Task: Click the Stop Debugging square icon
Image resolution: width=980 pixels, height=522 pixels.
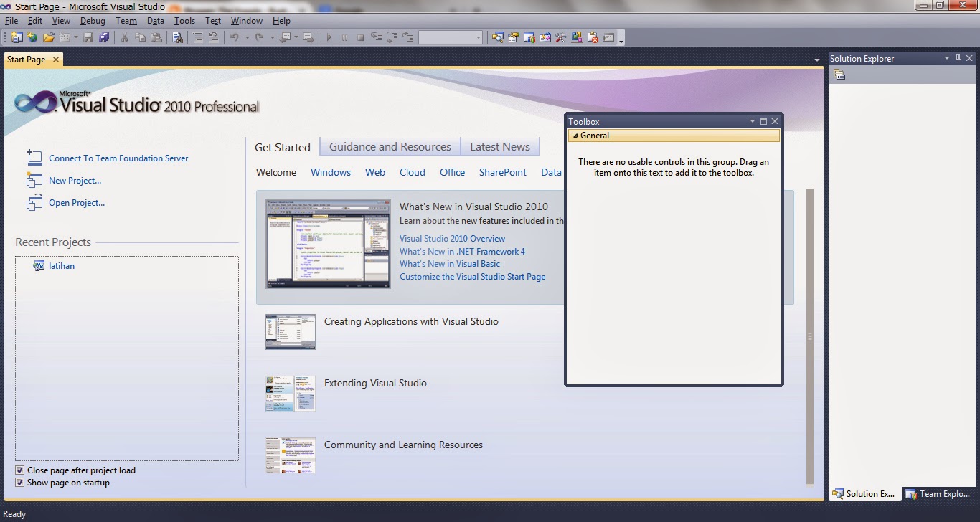Action: click(x=360, y=37)
